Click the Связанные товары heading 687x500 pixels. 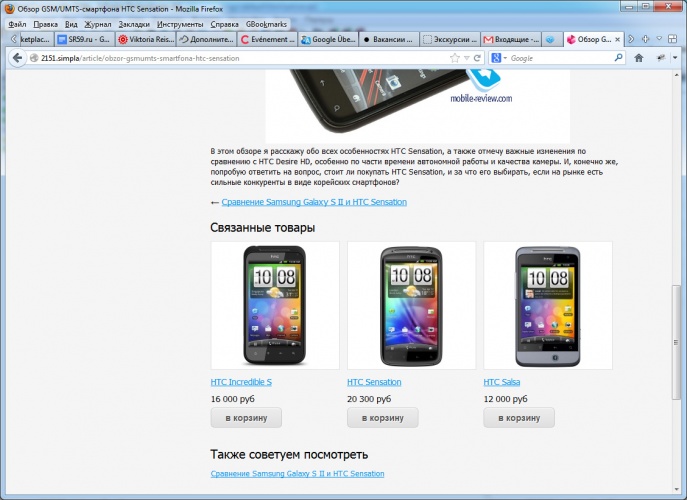pos(262,228)
